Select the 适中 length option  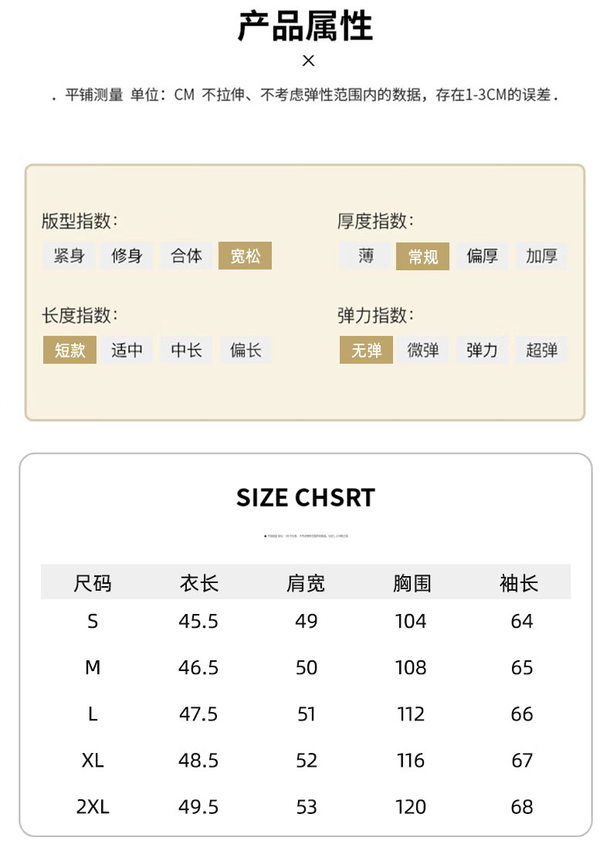pyautogui.click(x=127, y=350)
